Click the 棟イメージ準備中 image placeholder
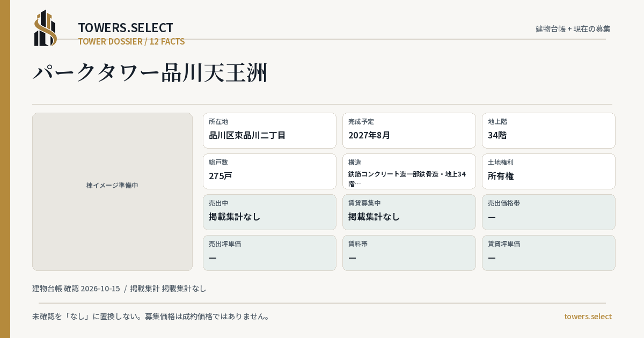The image size is (644, 338). coord(112,192)
